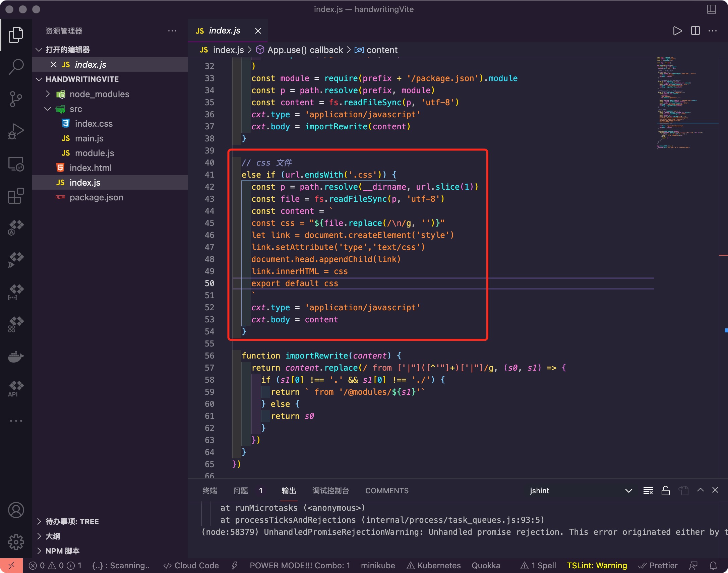728x573 pixels.
Task: Open module.js in the file tree
Action: (110, 153)
